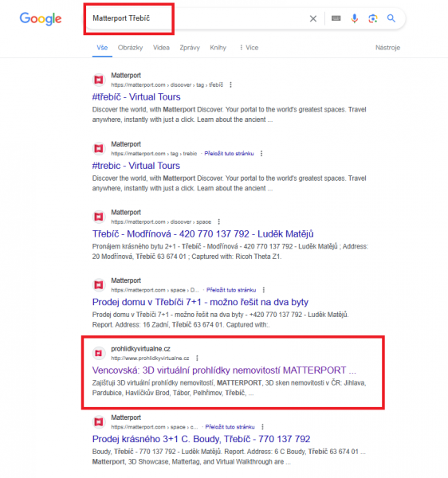This screenshot has width=448, height=478.
Task: Open Třebíč - Modřínová Luděk Matějů result
Action: pyautogui.click(x=202, y=233)
